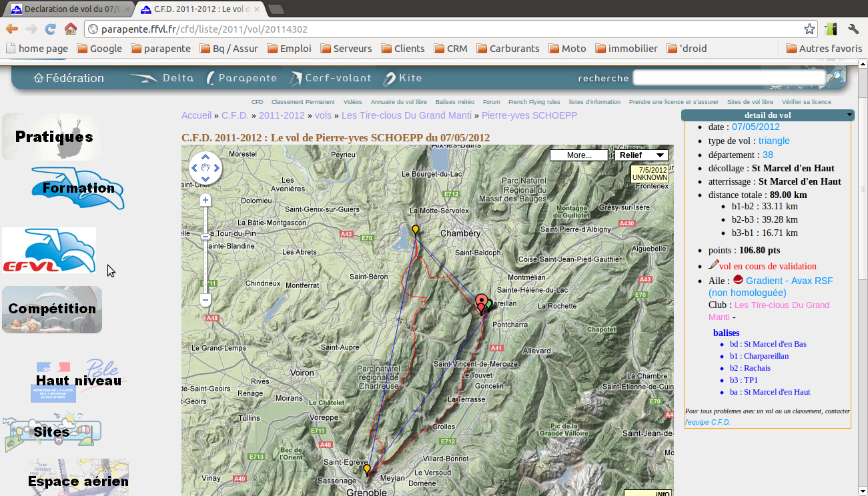The height and width of the screenshot is (496, 868).
Task: Select the b2 : Rachais balise
Action: pyautogui.click(x=750, y=368)
